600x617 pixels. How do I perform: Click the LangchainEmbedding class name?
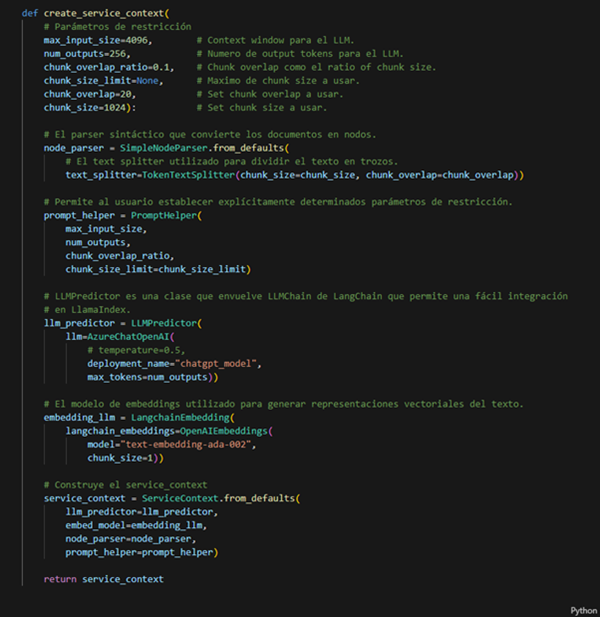pos(180,417)
